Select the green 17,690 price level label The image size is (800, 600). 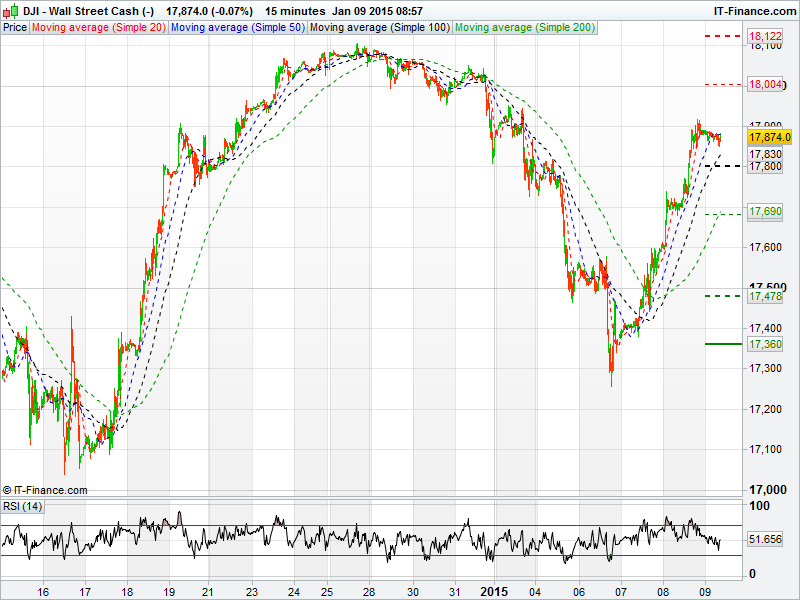[x=765, y=212]
